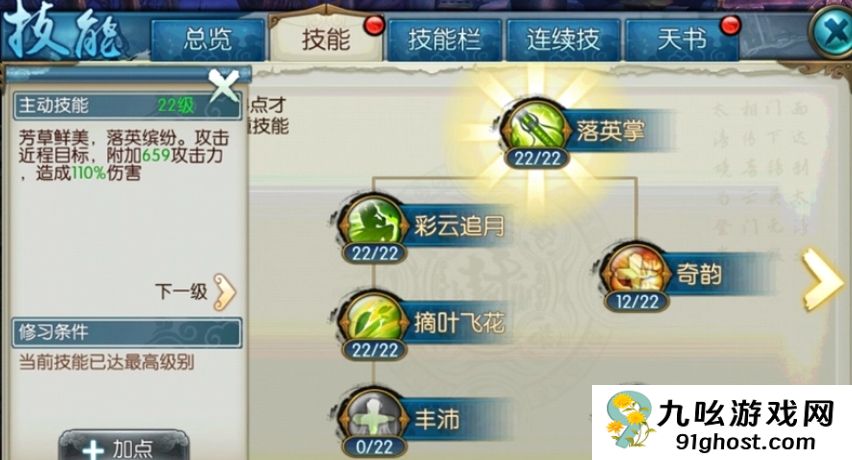The image size is (852, 460).
Task: Click the 12/22 level counter under 奇韵
Action: tap(637, 301)
